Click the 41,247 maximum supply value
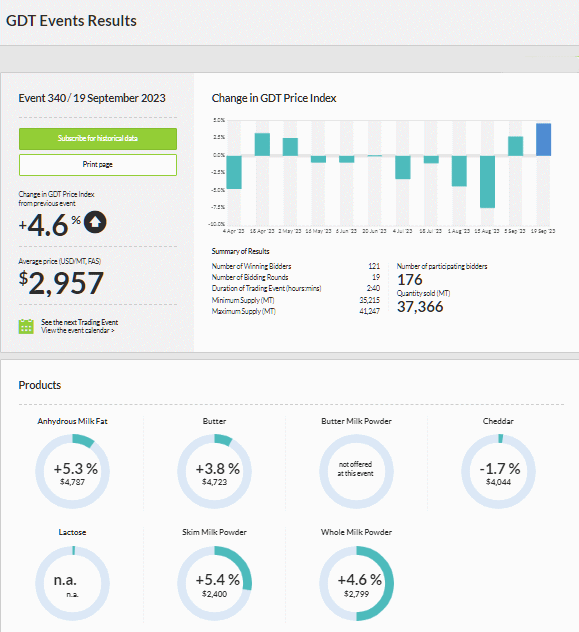This screenshot has width=579, height=632. pyautogui.click(x=369, y=312)
